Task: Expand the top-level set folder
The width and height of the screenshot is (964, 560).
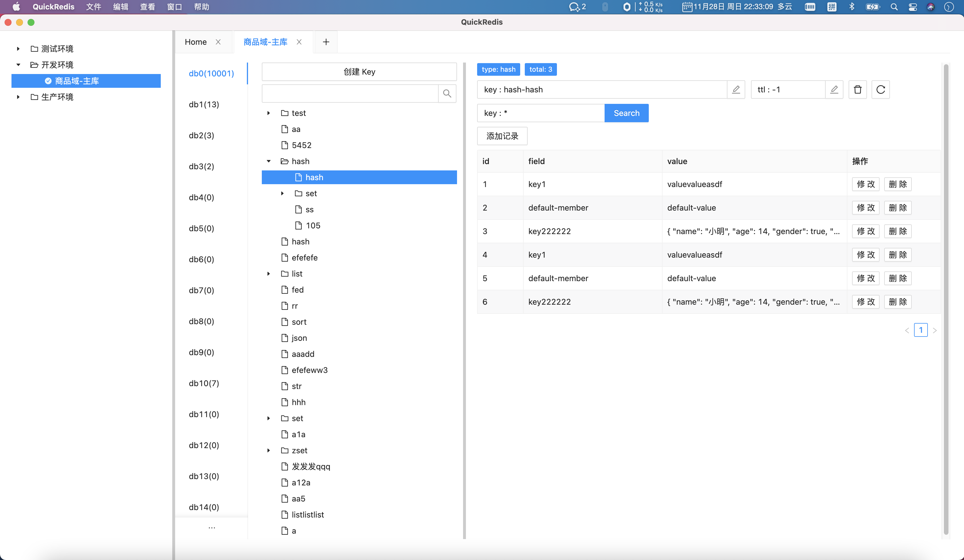Action: (x=268, y=418)
